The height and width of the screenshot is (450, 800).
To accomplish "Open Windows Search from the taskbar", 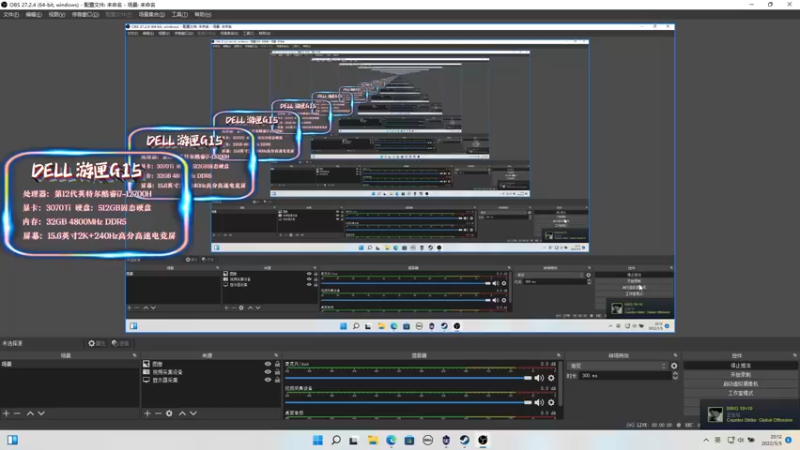I will point(336,440).
